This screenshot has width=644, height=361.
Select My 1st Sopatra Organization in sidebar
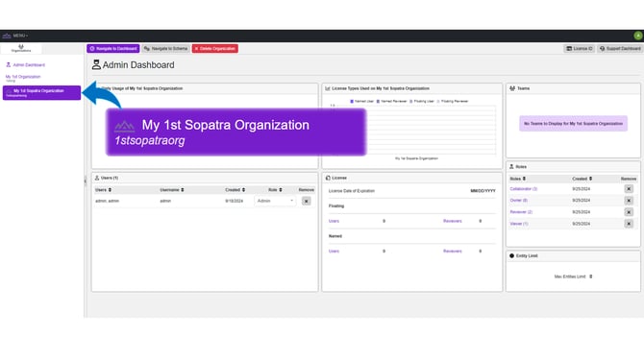(x=41, y=93)
